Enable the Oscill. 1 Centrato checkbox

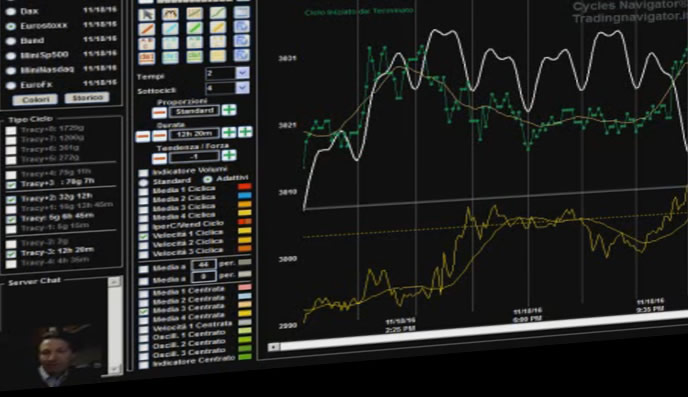pos(143,338)
